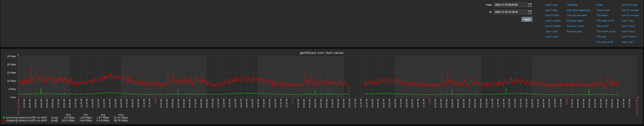The image size is (644, 126).
Task: Click the 11/17 date marker on x-axis
Action: coord(292,101)
